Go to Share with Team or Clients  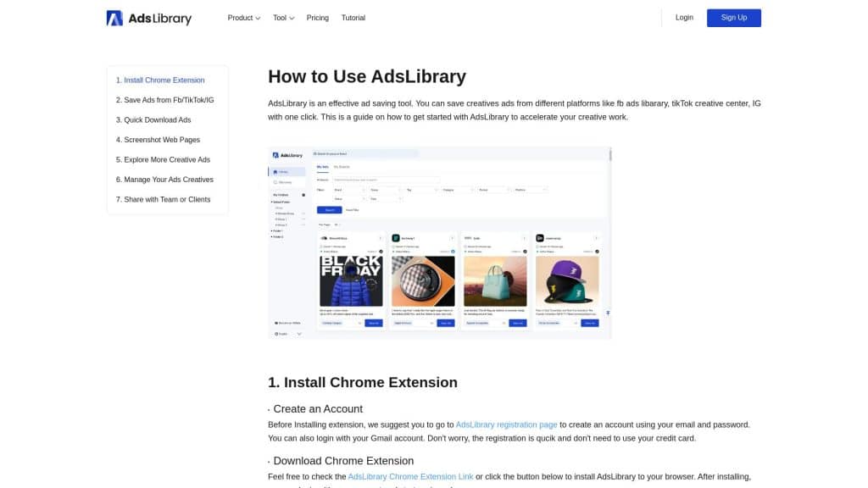coord(163,200)
